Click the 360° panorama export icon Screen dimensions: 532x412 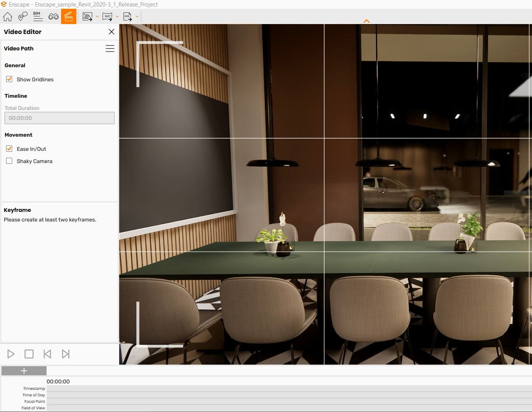tap(107, 16)
